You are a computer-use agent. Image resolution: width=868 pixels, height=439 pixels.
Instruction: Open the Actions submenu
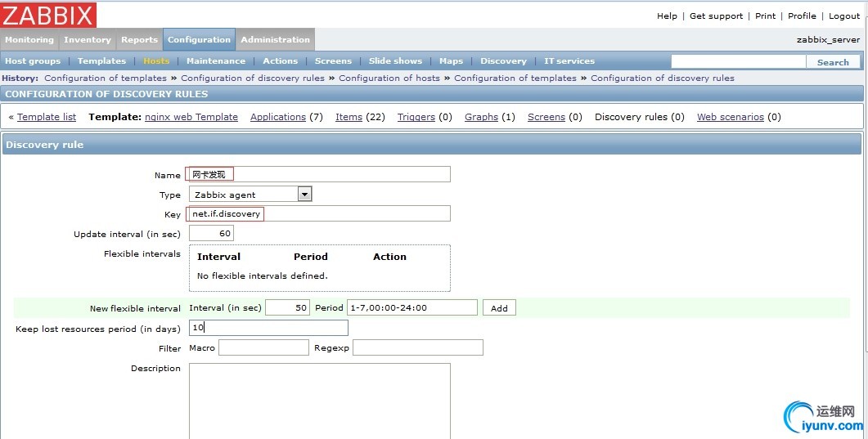280,60
